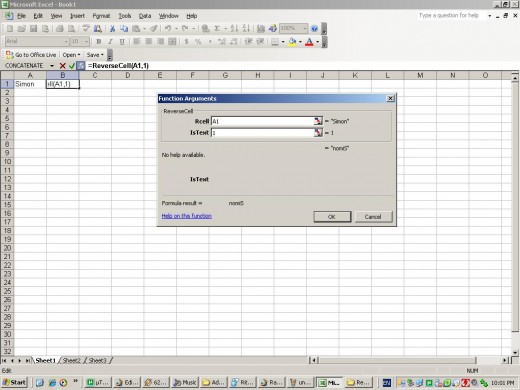Click the New workbook icon

point(10,29)
